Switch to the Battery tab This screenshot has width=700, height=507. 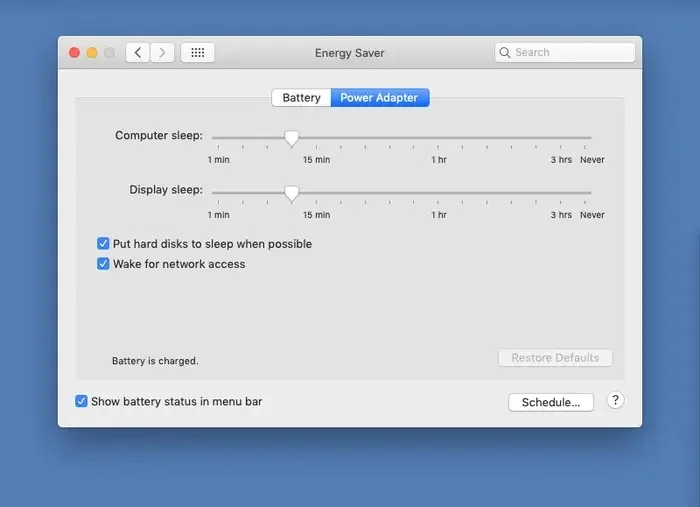point(301,98)
